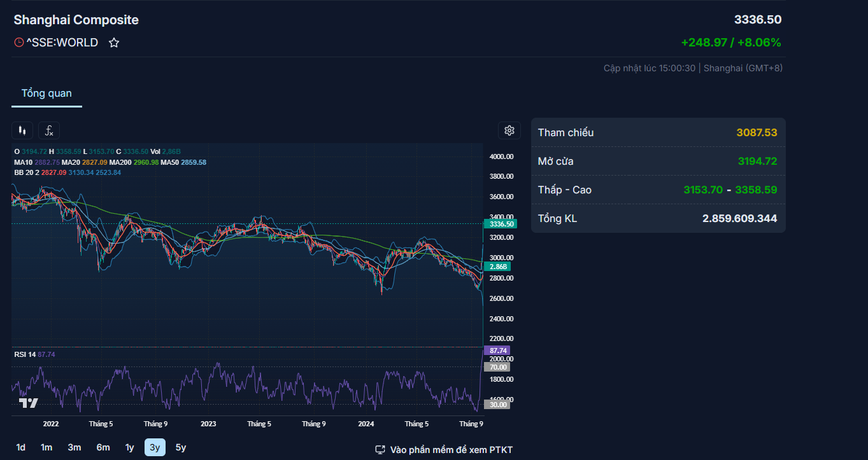Switch to the Tổng quan tab
The image size is (868, 460).
tap(46, 94)
